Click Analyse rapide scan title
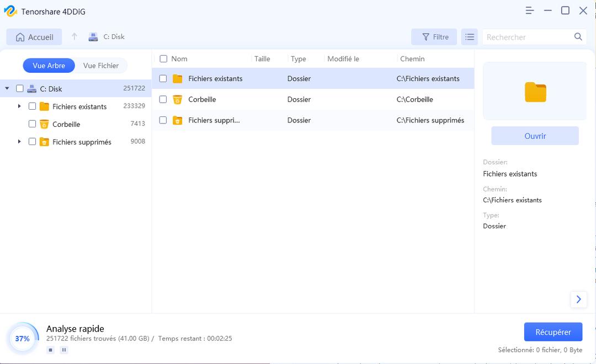 [75, 329]
